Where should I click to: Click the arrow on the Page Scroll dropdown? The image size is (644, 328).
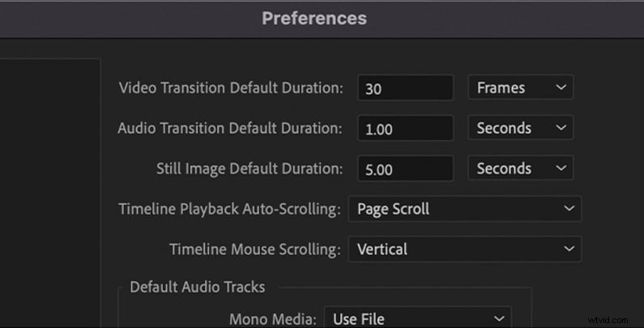568,209
